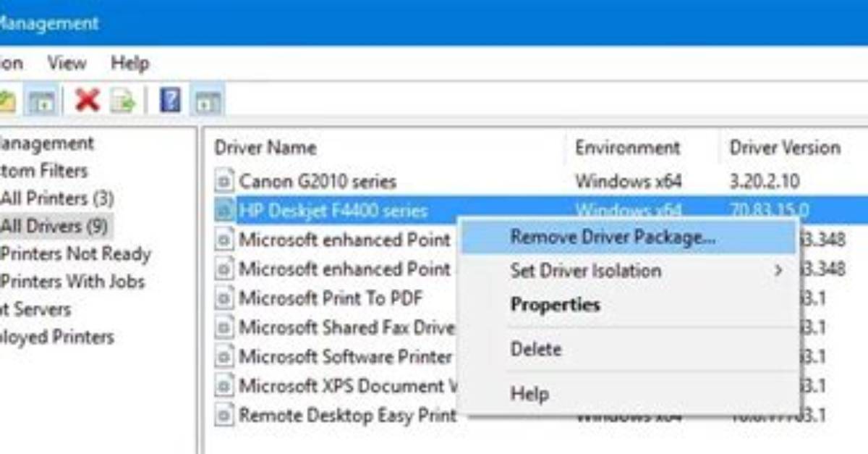
Task: Expand the Set Driver Isolation submenu arrow
Action: pyautogui.click(x=778, y=271)
